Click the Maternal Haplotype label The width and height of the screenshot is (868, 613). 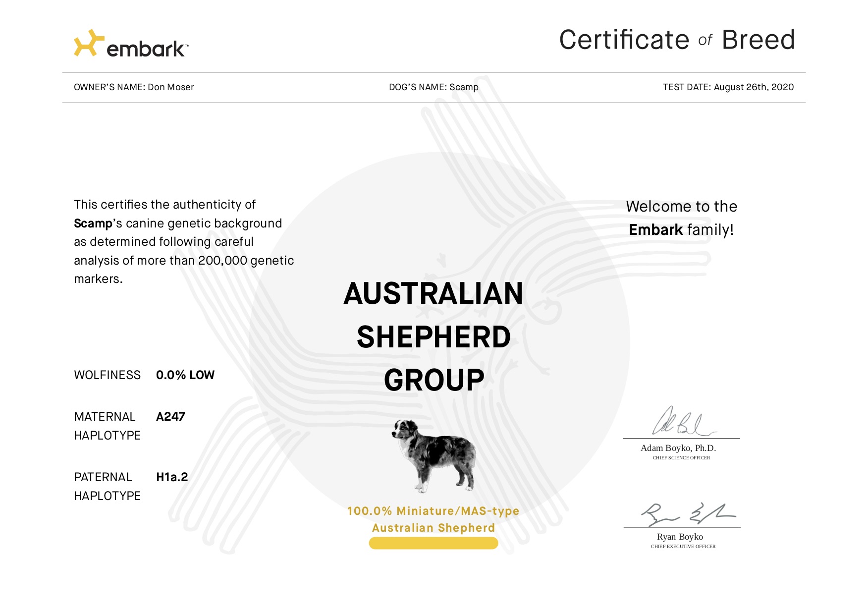107,426
